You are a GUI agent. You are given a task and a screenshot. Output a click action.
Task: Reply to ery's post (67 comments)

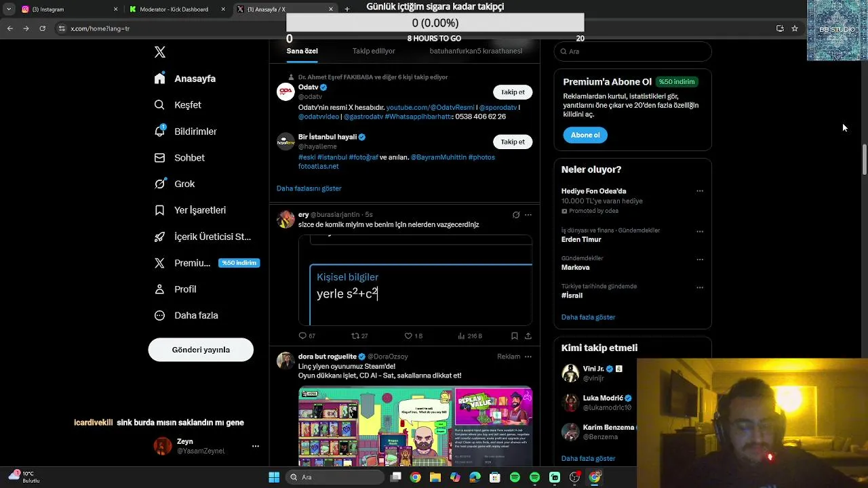pyautogui.click(x=307, y=335)
